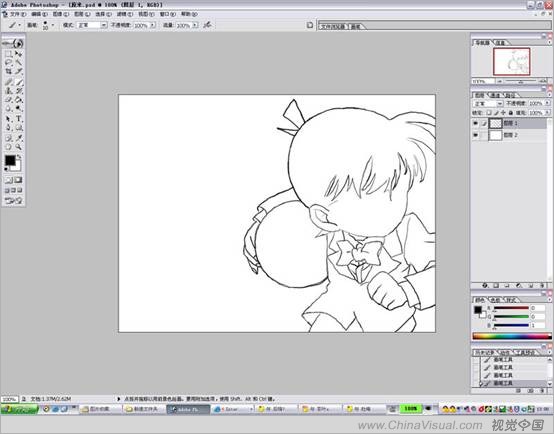
Task: Add a layer style from Layers panel bottom
Action: pos(485,285)
